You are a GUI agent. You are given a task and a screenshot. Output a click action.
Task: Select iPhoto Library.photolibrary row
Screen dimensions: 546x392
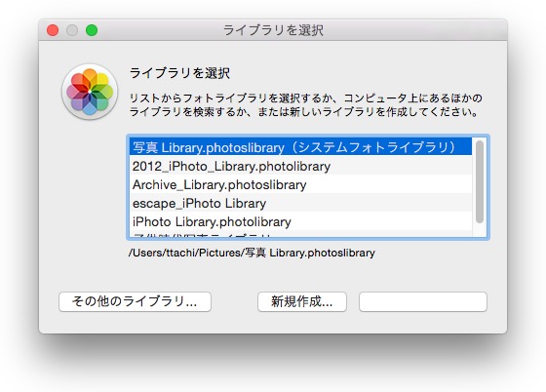tap(300, 221)
